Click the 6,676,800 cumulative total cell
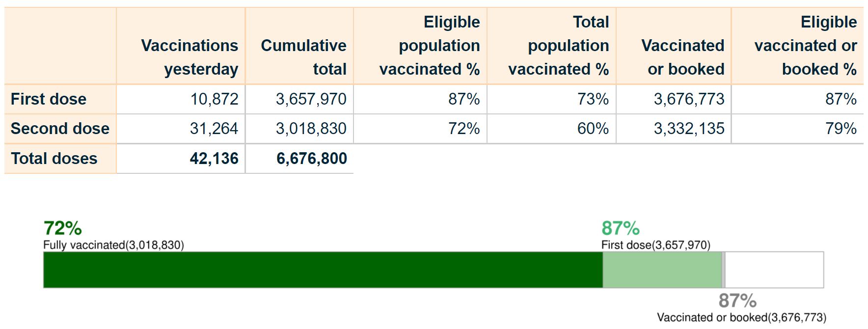 [x=311, y=159]
